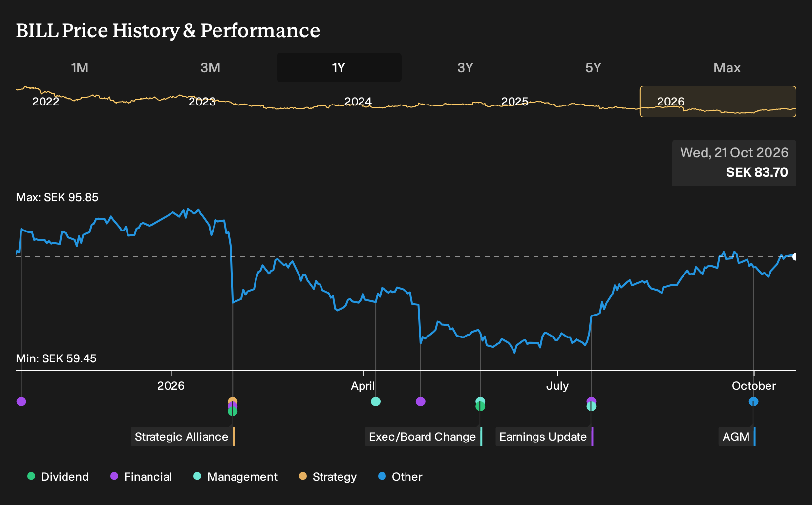Click the orange Strategy marker above Strategic Alliance
Screen dimensions: 812x505
coord(233,400)
